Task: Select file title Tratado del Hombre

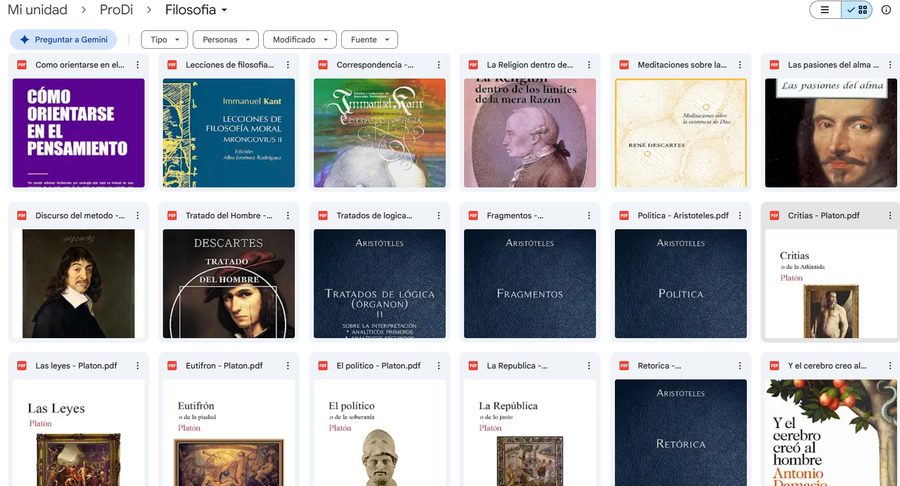Action: click(x=229, y=215)
